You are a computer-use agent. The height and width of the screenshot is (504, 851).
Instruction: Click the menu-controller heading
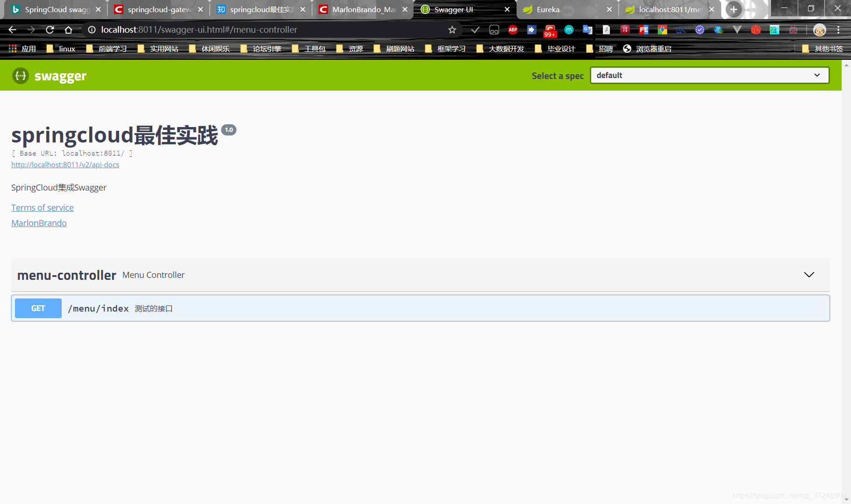(67, 275)
